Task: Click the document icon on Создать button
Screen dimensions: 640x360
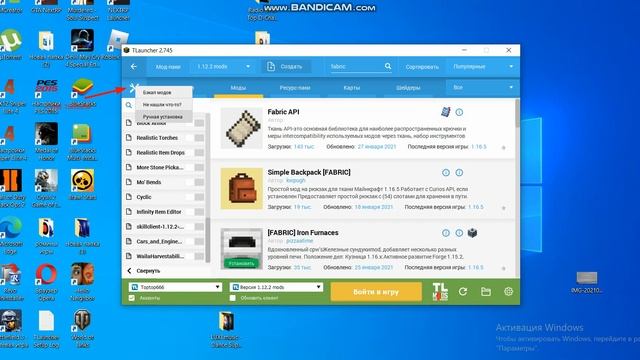Action: (271, 67)
